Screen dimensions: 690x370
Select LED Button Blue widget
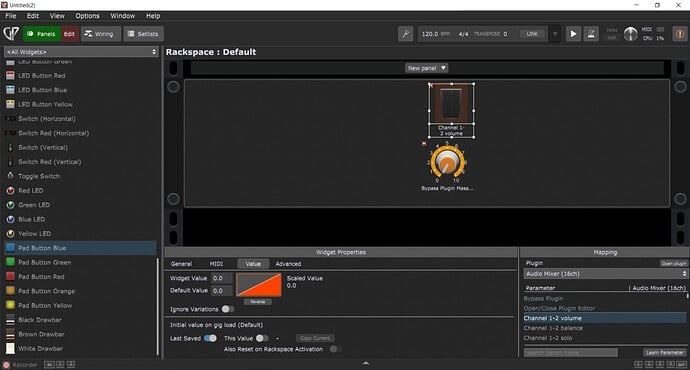tap(43, 90)
